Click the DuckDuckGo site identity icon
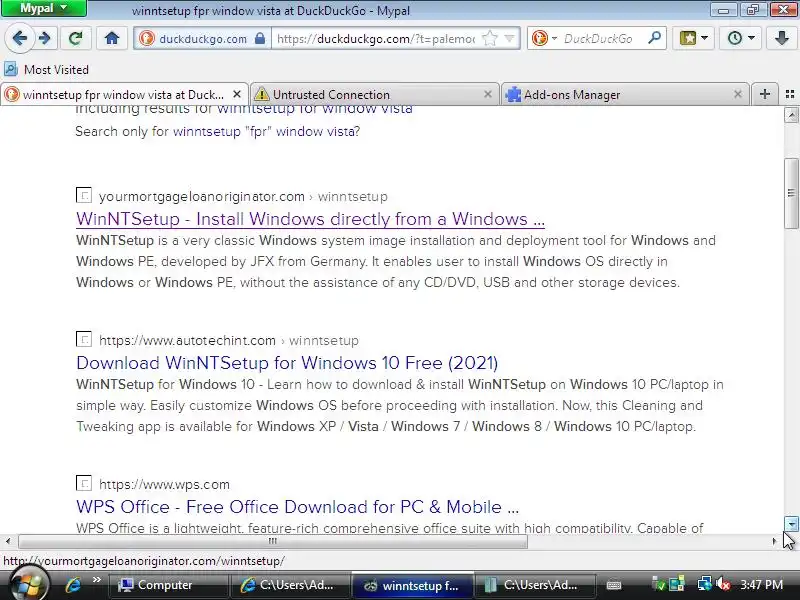This screenshot has height=600, width=800. 147,38
